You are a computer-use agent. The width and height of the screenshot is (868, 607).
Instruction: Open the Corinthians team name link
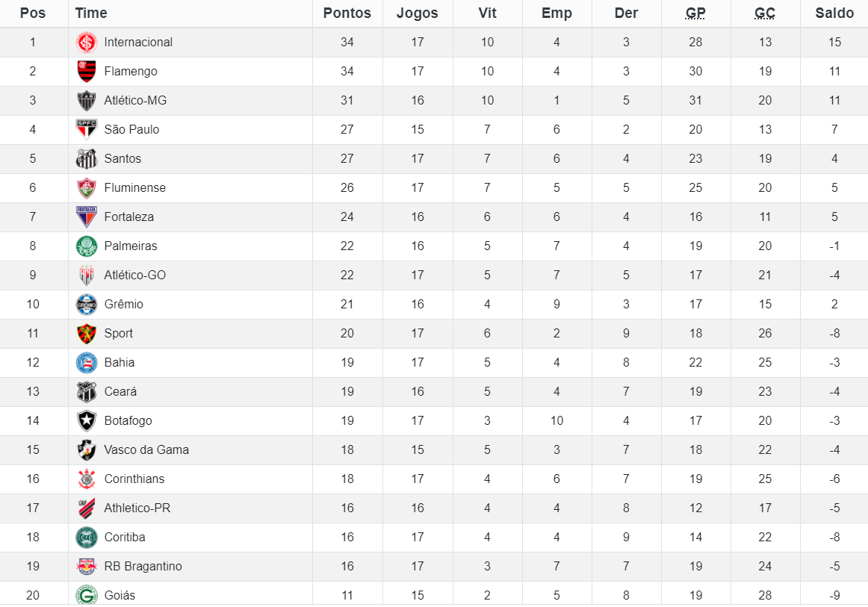134,479
